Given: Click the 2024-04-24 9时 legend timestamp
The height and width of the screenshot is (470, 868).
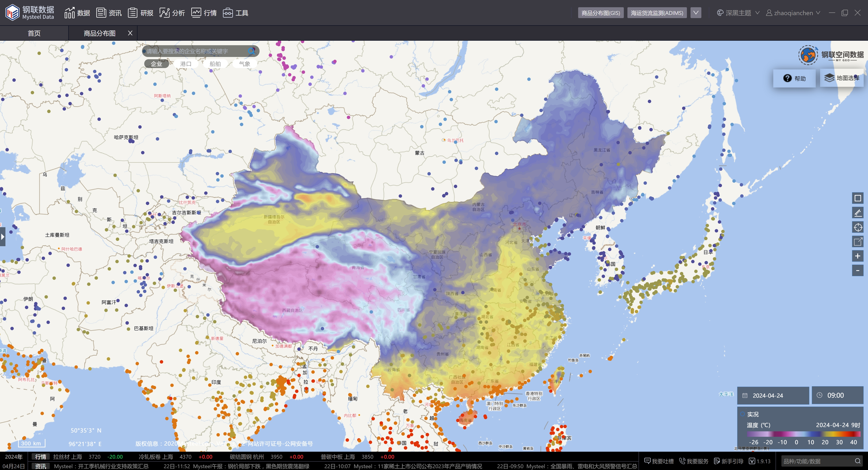Looking at the screenshot, I should (x=838, y=425).
